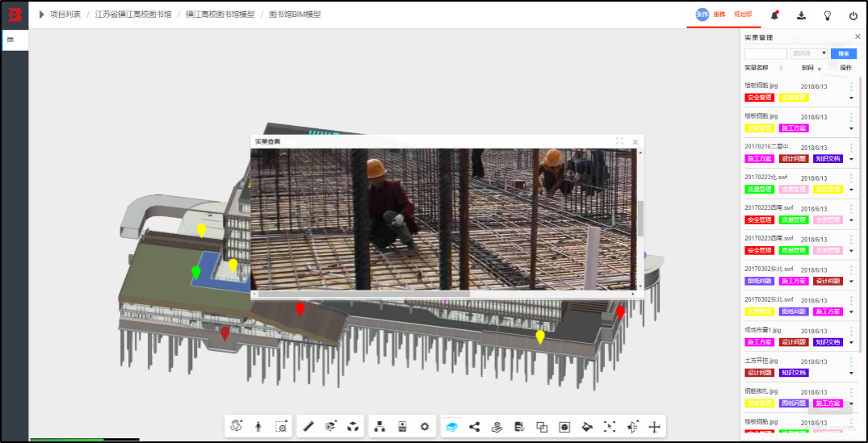The width and height of the screenshot is (868, 443).
Task: Open the settings gear in bottom toolbar
Action: pos(425,426)
